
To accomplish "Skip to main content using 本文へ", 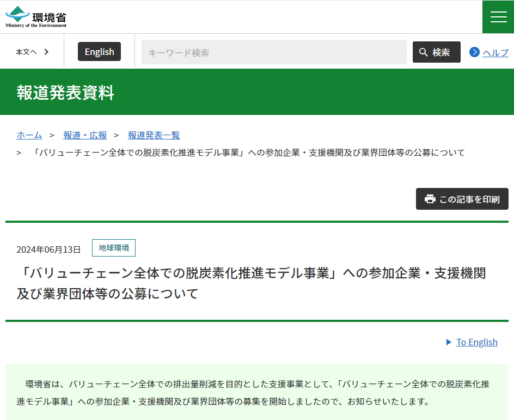I will coord(27,52).
